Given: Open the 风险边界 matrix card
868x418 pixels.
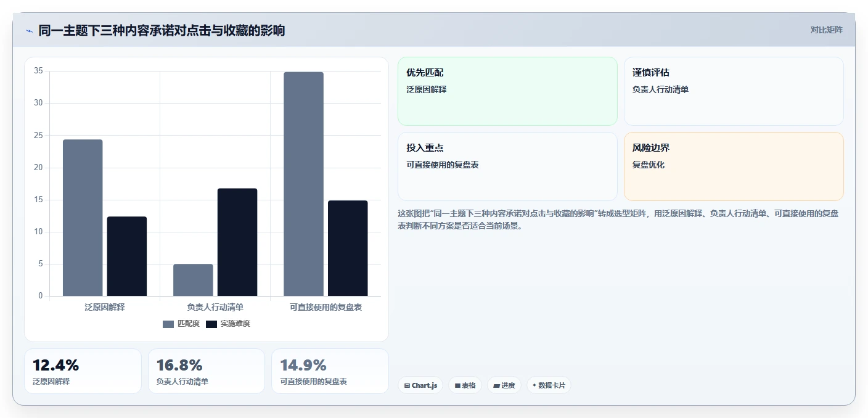Looking at the screenshot, I should point(734,166).
